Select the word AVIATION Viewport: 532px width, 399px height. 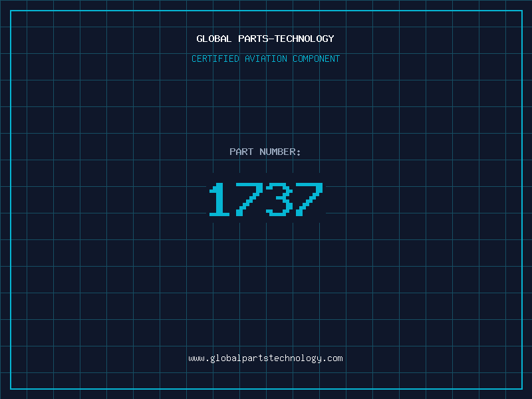click(266, 59)
